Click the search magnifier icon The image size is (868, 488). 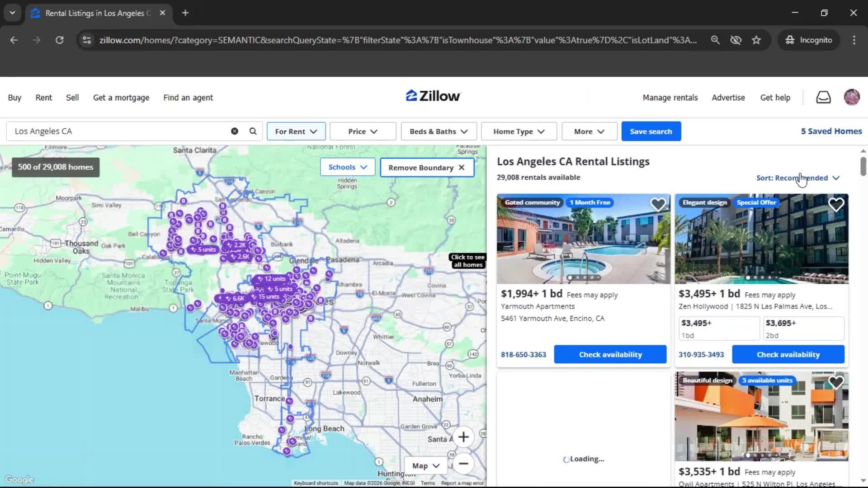tap(253, 131)
